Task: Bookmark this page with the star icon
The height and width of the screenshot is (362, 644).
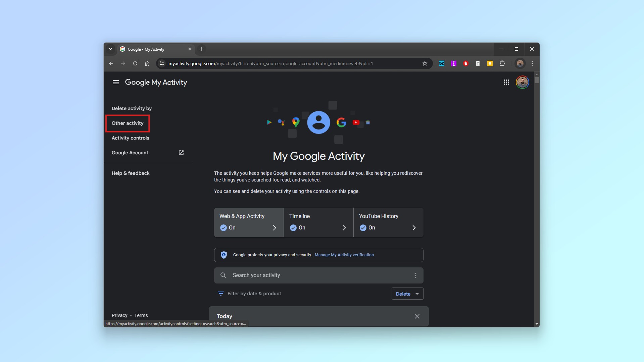Action: point(425,63)
